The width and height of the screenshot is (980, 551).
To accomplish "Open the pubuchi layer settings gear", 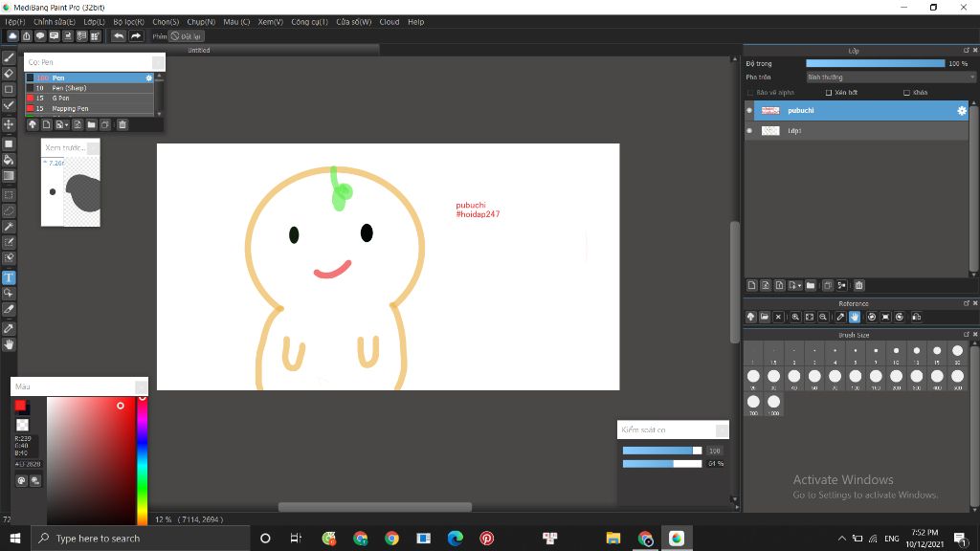I will [962, 111].
